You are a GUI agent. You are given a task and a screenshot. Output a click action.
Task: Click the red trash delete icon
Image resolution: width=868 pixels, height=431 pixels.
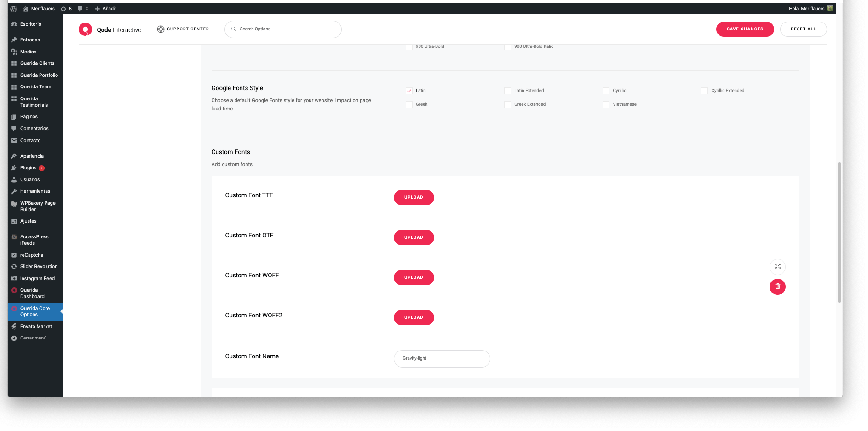777,287
